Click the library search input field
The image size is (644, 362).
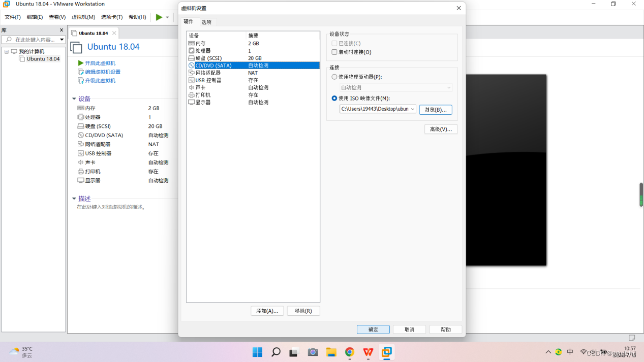[34, 40]
